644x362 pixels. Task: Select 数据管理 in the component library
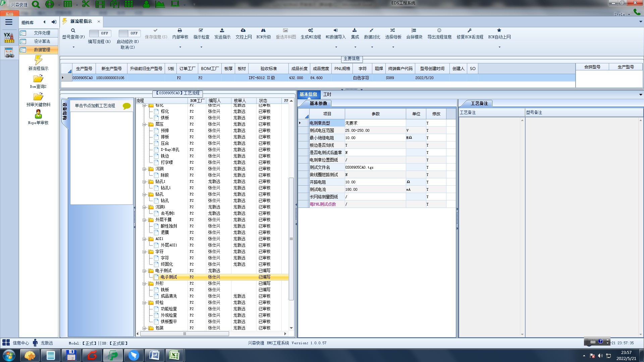tap(42, 50)
